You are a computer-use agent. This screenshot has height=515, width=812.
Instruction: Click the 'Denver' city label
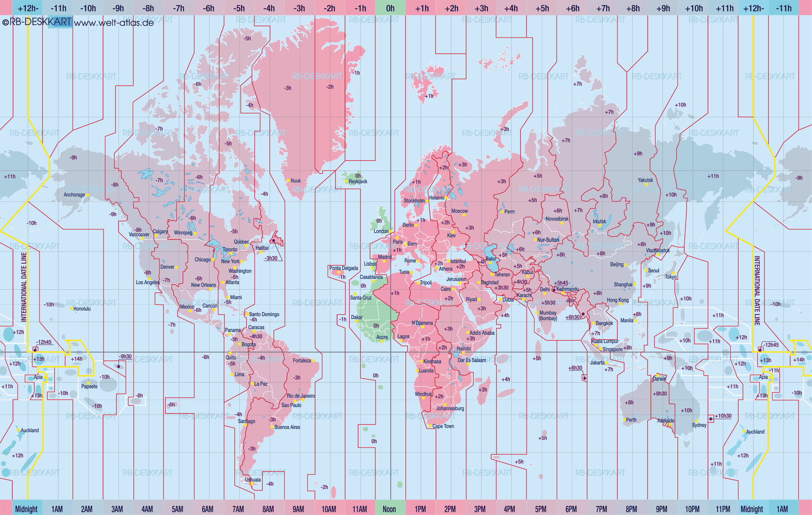[x=167, y=267]
